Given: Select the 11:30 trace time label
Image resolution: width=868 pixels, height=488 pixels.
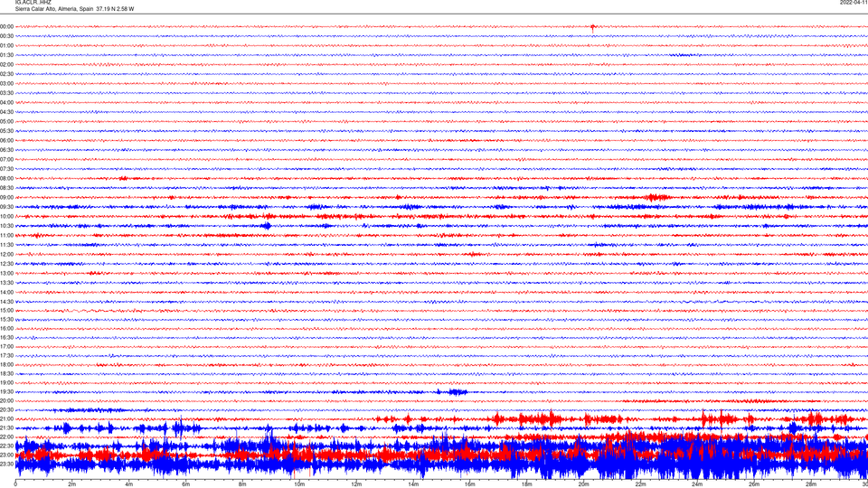Looking at the screenshot, I should (6, 245).
